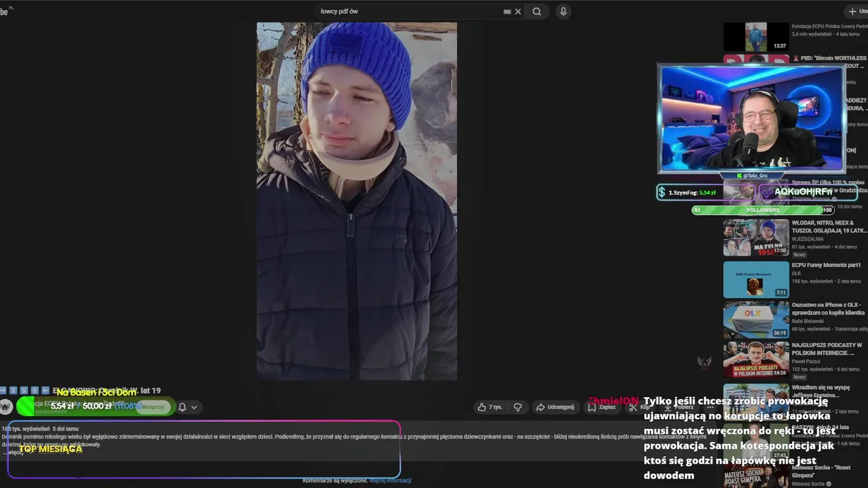Screen dimensions: 868x488
Task: Dislike the video with thumbs-down icon
Action: coord(518,407)
